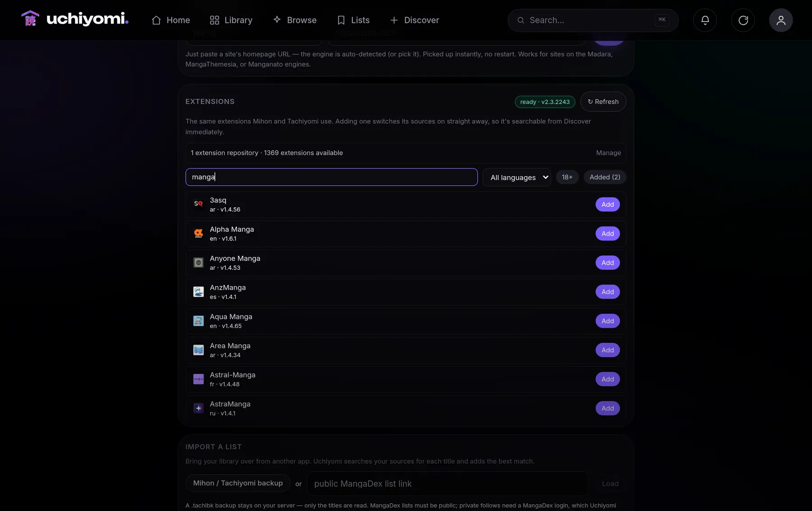Add the 3asq extension
This screenshot has height=511, width=812.
pyautogui.click(x=608, y=204)
